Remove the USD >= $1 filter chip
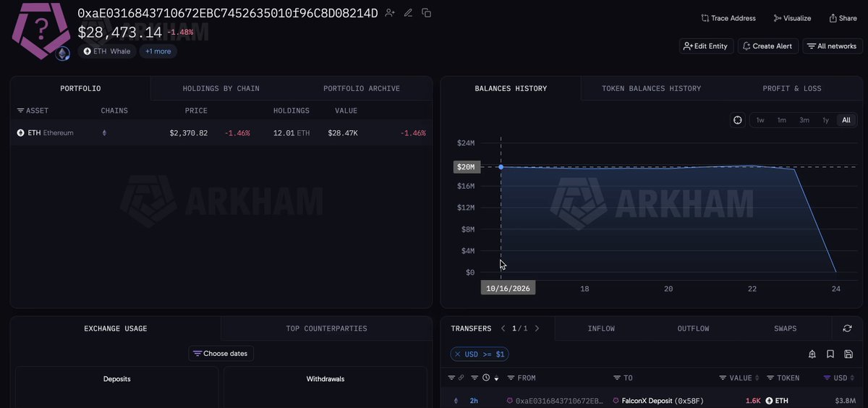Viewport: 868px width, 408px height. point(458,354)
